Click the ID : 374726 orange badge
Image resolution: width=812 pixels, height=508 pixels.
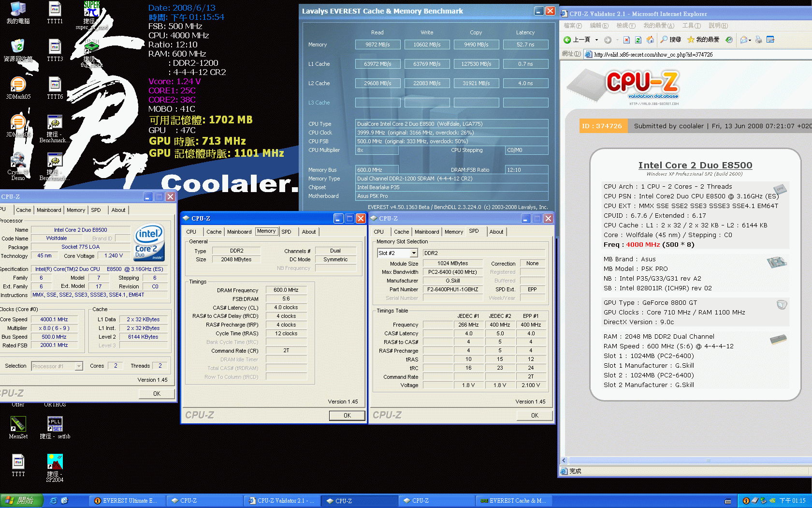pyautogui.click(x=603, y=126)
